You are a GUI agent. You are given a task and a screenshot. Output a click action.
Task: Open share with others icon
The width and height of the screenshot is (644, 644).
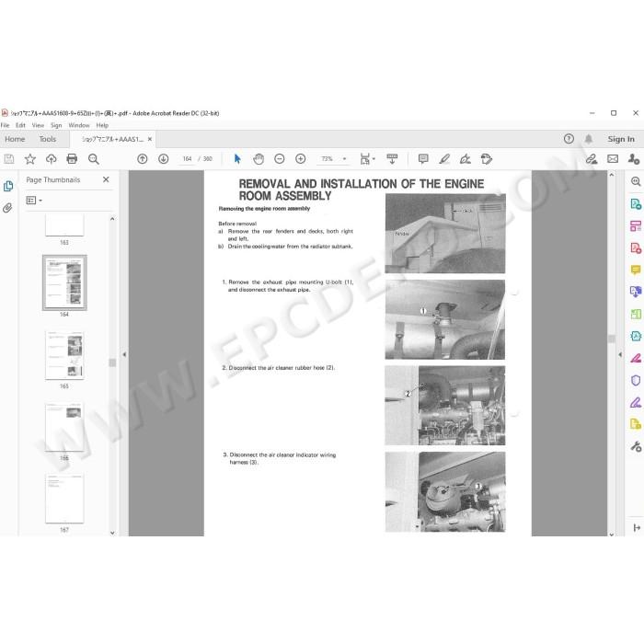click(x=634, y=159)
